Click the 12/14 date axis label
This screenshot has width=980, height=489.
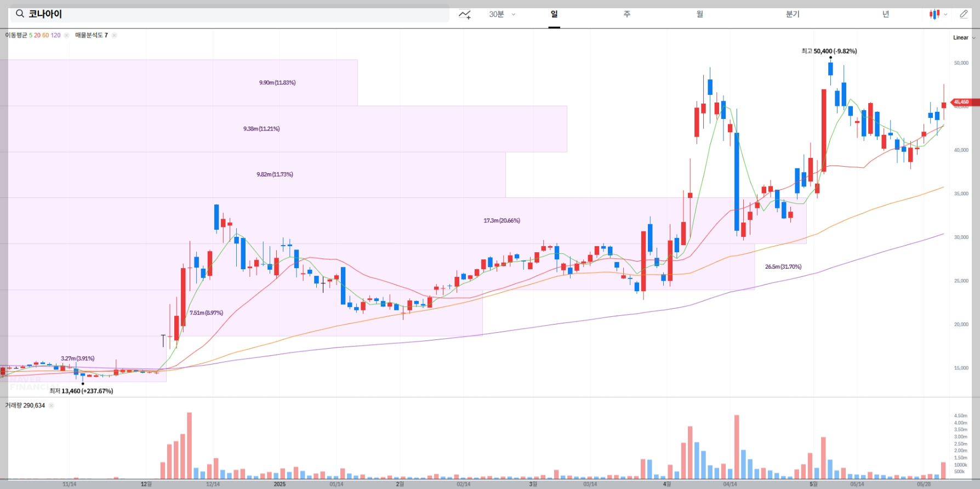(x=213, y=484)
